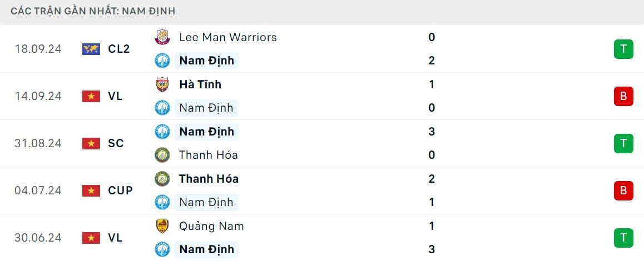Click the red B result badge for 14.09.24

[623, 96]
